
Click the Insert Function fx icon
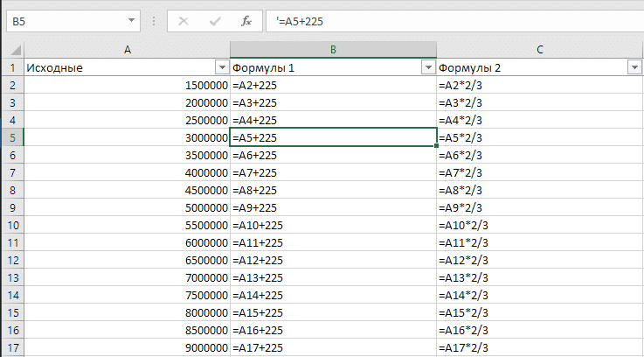click(246, 21)
